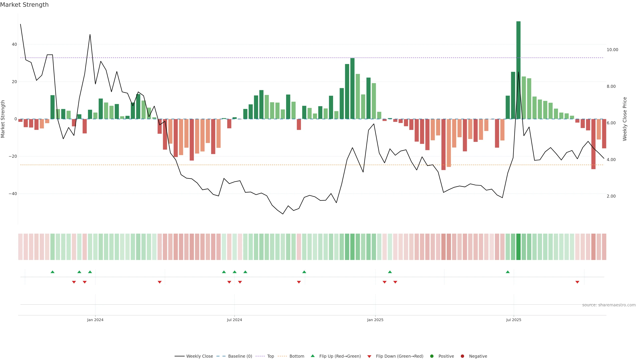Toggle the Weekly Close series label
The height and width of the screenshot is (362, 644).
click(200, 356)
